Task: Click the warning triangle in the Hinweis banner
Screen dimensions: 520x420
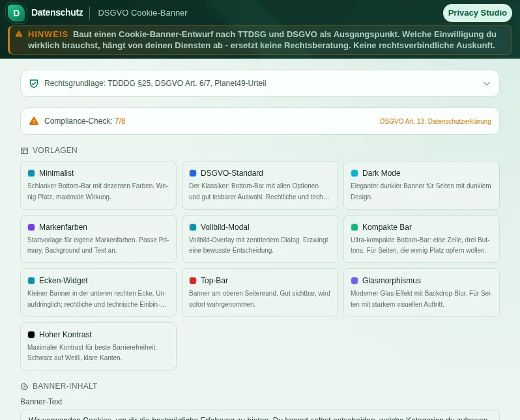Action: (x=19, y=34)
